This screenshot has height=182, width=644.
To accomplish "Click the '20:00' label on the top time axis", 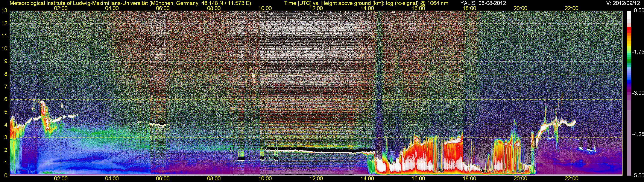I will pyautogui.click(x=521, y=8).
